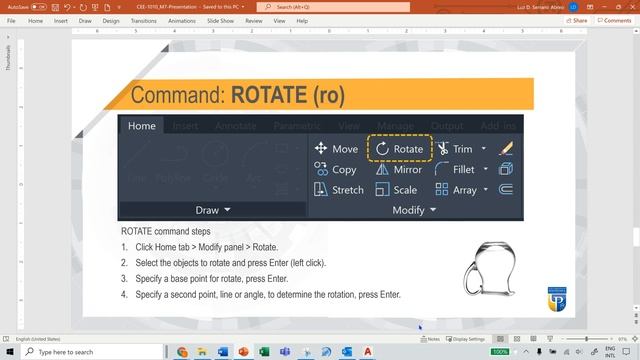Click the Comments button
Viewport: 640px width, 360px height.
(x=614, y=20)
